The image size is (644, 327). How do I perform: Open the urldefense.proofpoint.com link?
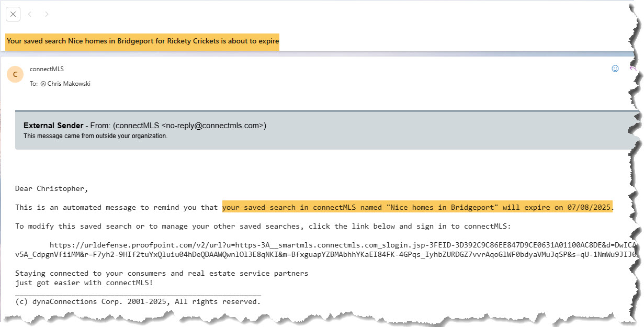click(326, 250)
